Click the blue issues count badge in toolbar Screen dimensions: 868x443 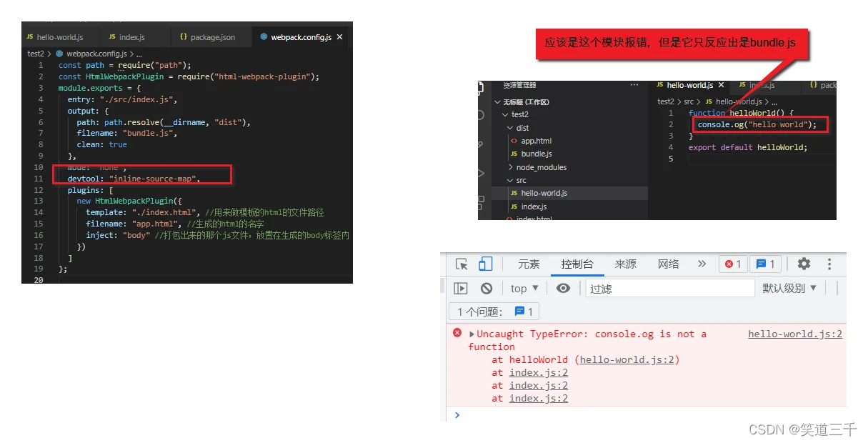point(766,264)
